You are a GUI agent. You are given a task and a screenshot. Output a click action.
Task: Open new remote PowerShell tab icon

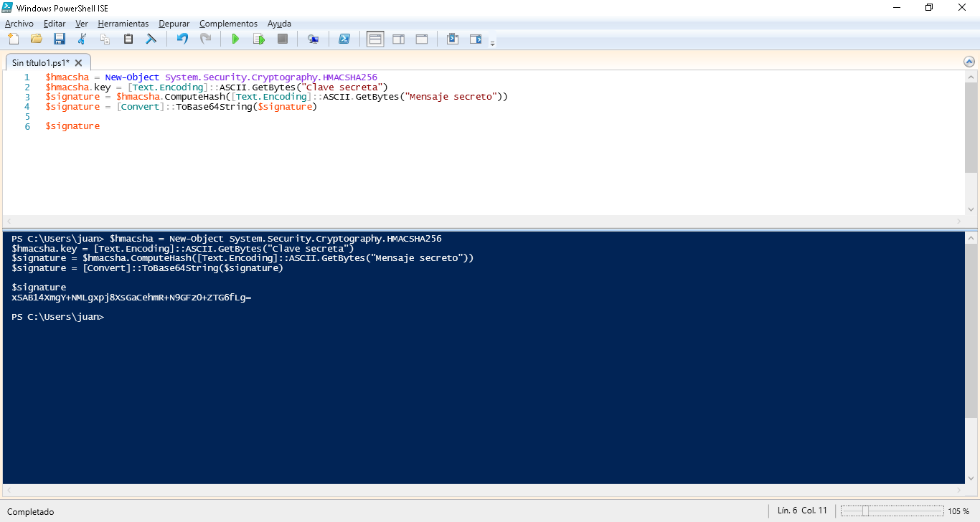click(x=313, y=39)
